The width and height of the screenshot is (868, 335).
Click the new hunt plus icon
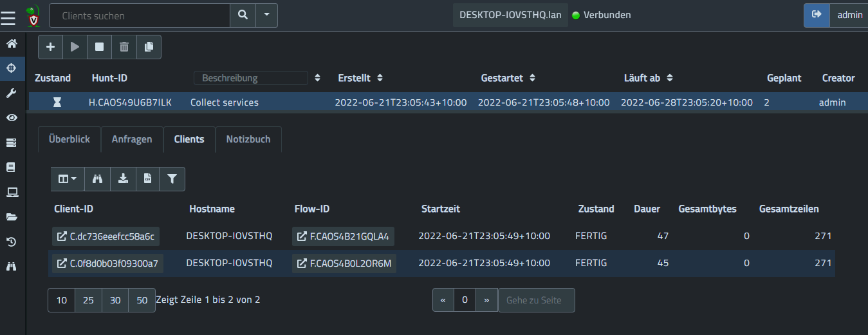[x=51, y=47]
